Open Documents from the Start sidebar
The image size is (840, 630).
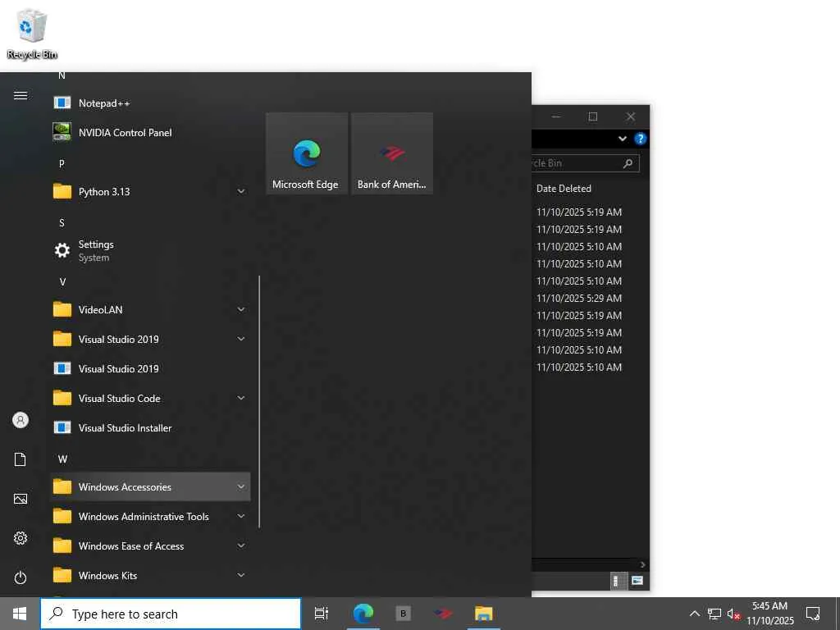tap(21, 459)
